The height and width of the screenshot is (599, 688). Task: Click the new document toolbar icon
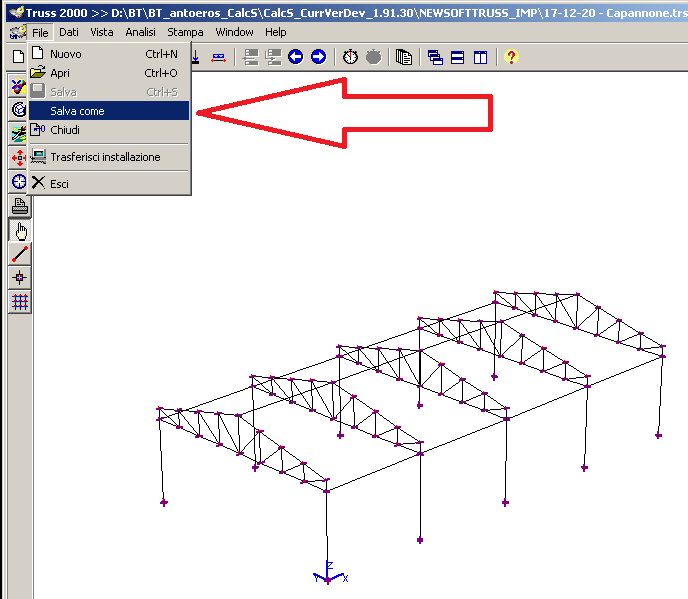[18, 57]
